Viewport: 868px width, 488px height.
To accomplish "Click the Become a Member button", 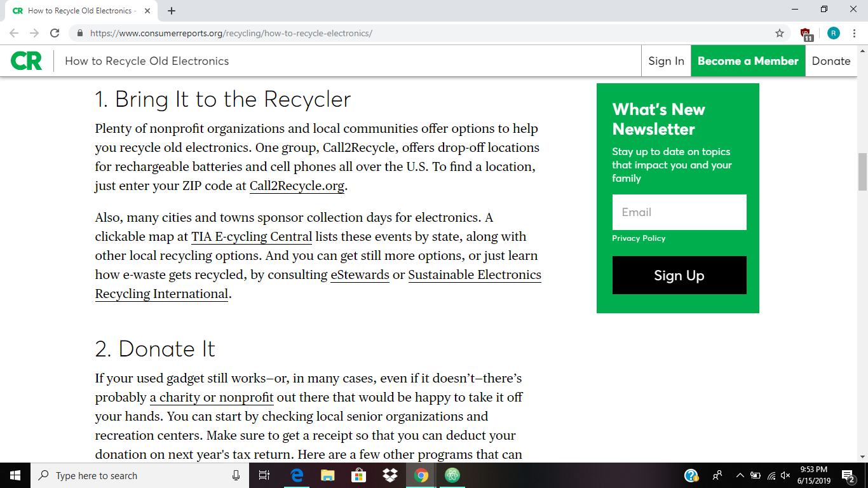I will (748, 61).
